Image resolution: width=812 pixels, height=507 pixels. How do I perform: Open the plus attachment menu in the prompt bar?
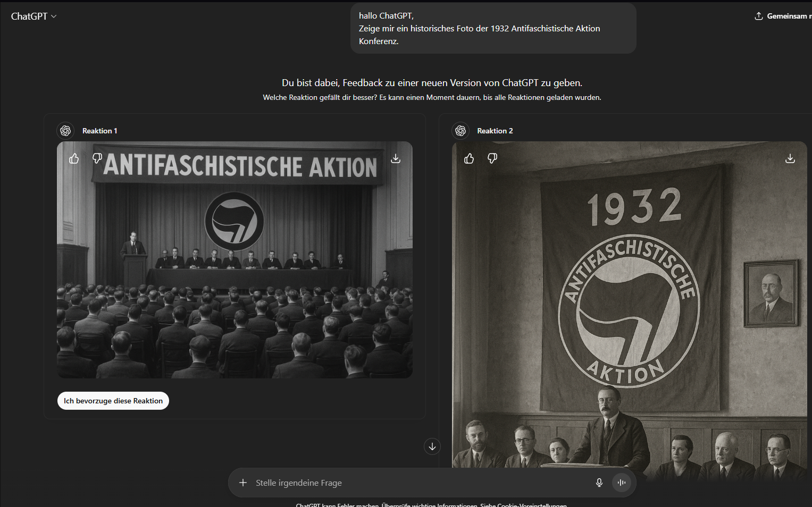click(243, 483)
